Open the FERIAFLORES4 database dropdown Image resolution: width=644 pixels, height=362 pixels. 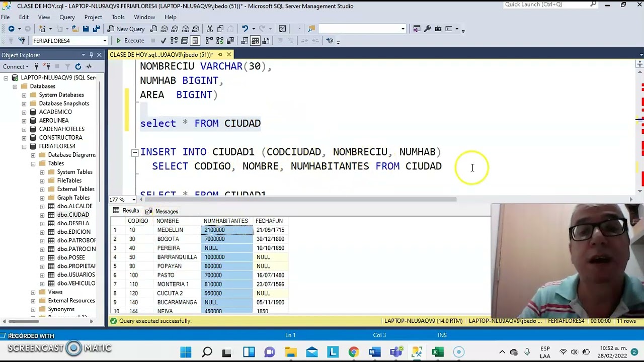105,41
